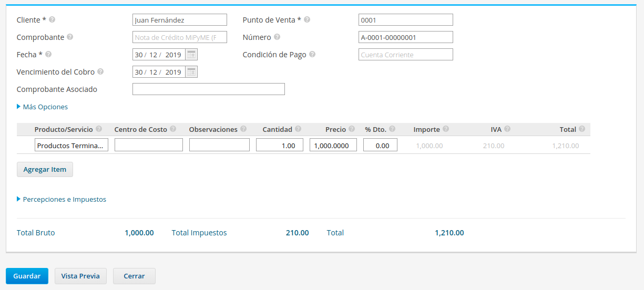Viewport: 644px width, 290px height.
Task: Click help icon in Cantidad column header
Action: [298, 129]
